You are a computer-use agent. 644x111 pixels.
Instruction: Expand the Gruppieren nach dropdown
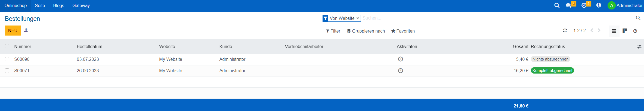[366, 31]
